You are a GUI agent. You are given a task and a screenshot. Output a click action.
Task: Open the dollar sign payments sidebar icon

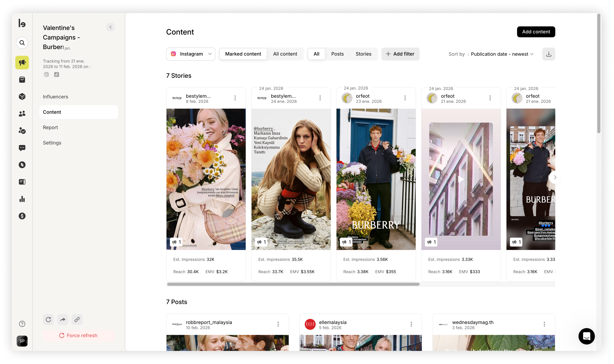click(22, 216)
